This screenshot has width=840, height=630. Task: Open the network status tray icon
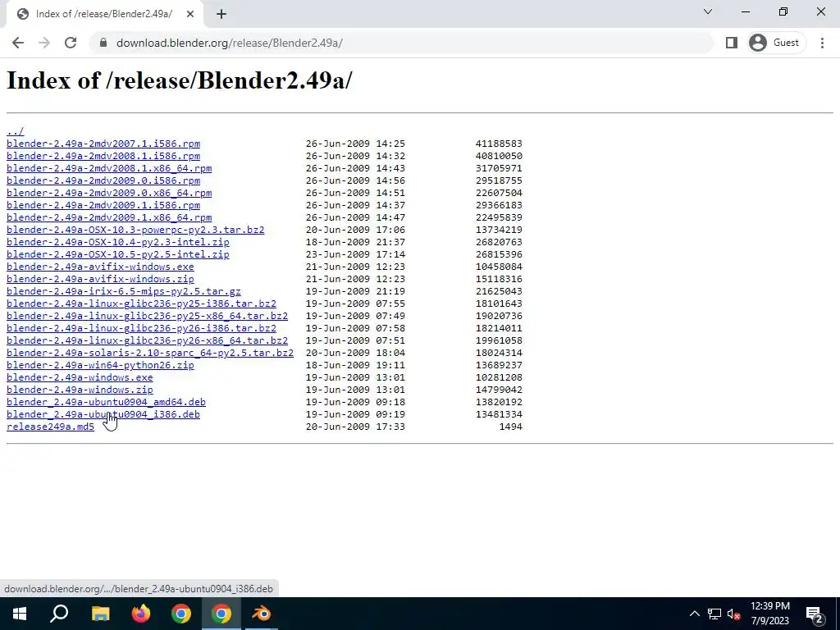[x=714, y=614]
